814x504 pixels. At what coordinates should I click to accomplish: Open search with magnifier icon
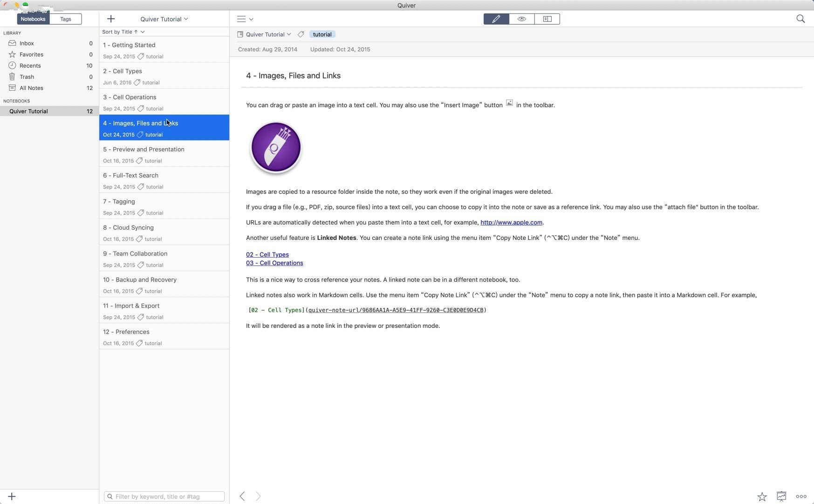click(x=800, y=19)
